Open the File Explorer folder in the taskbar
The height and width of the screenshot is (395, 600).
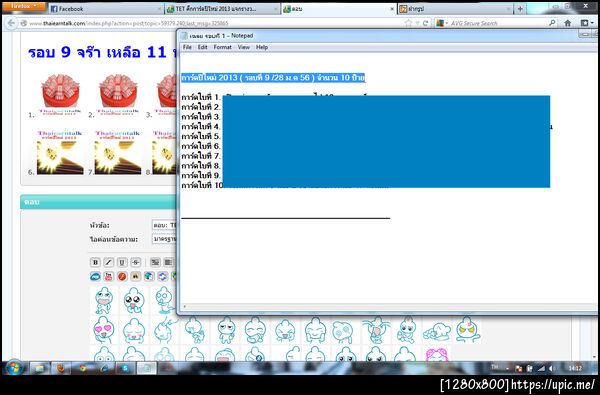tap(39, 368)
